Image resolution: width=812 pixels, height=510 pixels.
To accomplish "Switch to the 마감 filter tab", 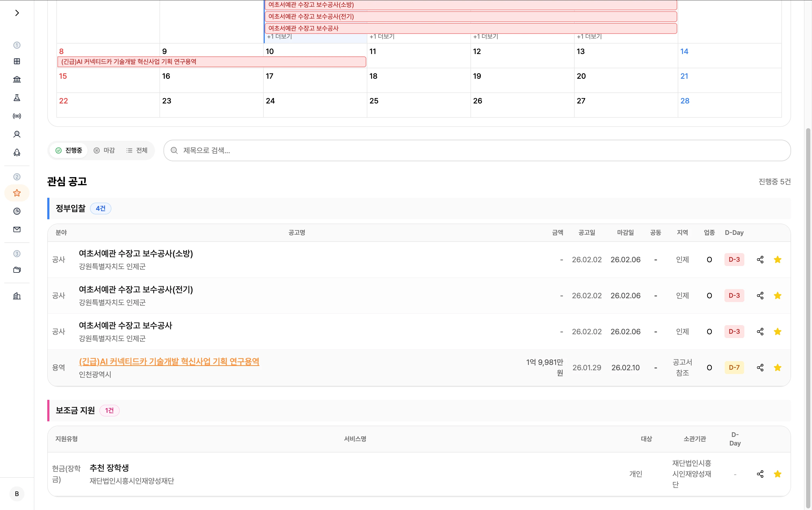I will click(x=104, y=150).
